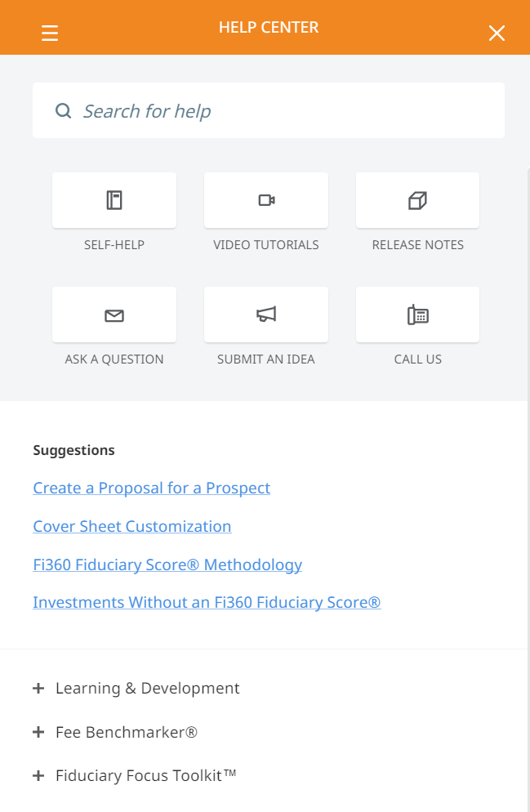Click the Call Us phone icon

click(417, 315)
